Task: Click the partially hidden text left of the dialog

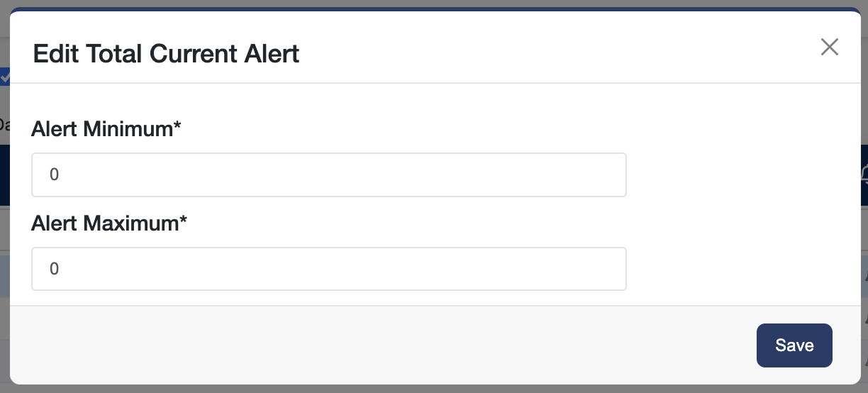Action: (x=4, y=125)
